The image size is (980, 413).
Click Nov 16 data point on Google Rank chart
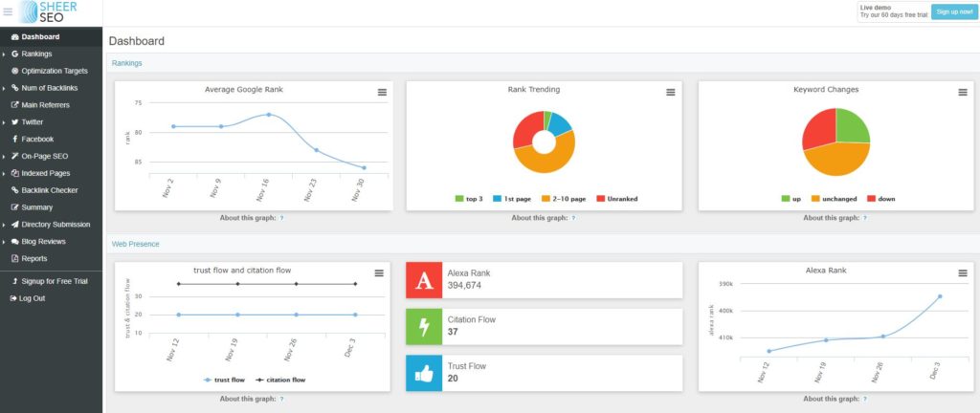click(269, 115)
